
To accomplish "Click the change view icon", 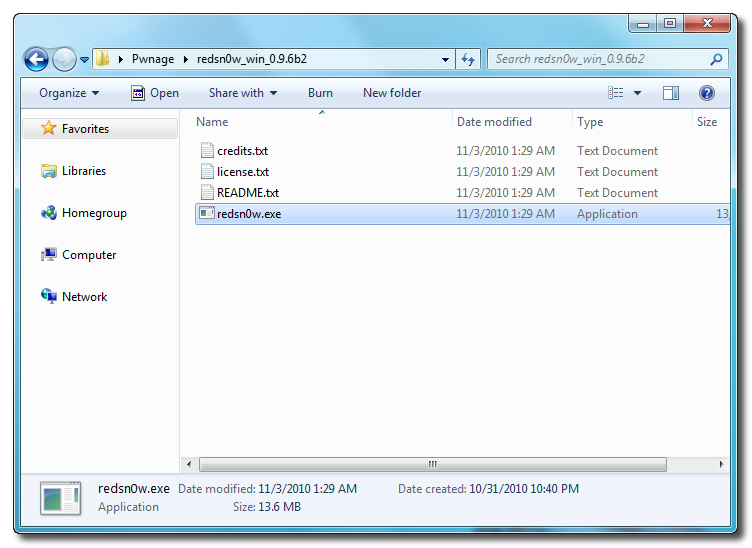I will coord(615,93).
